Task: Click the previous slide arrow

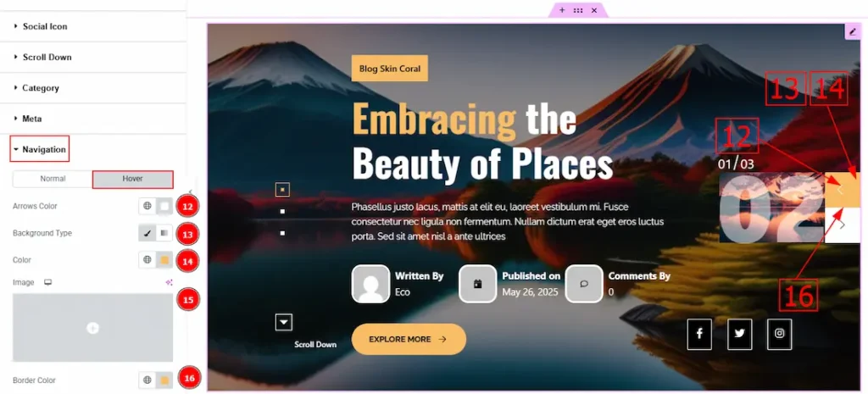Action: click(842, 190)
